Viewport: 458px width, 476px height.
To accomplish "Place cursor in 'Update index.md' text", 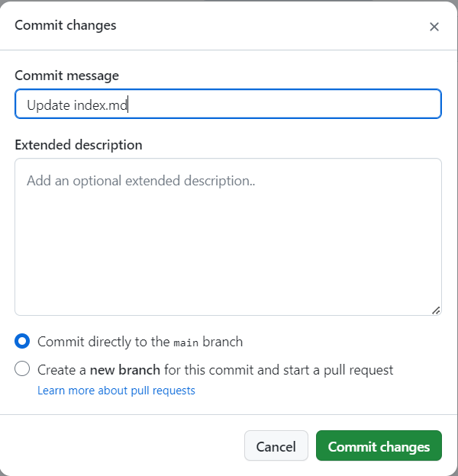I will (x=77, y=105).
